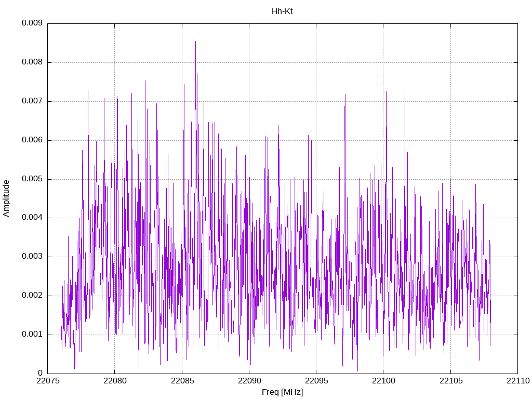Click the 22085 x-axis tick label
The width and height of the screenshot is (532, 399).
(x=182, y=381)
